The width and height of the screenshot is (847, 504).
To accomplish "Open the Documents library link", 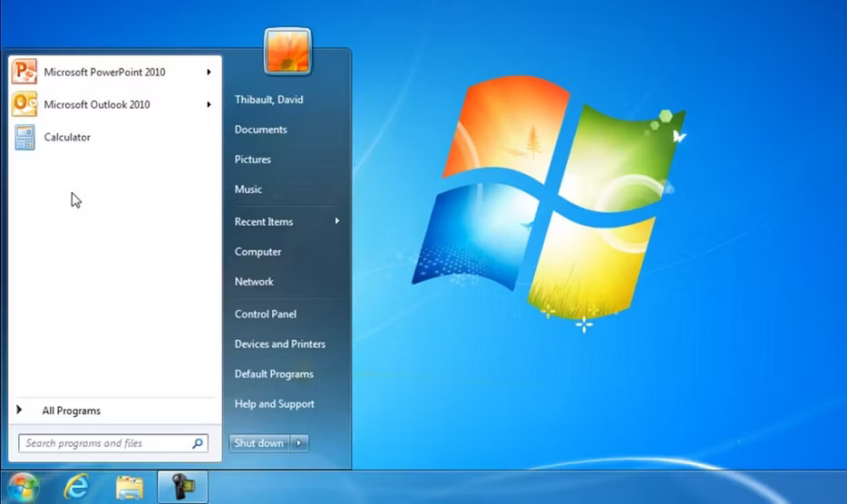I will tap(260, 130).
